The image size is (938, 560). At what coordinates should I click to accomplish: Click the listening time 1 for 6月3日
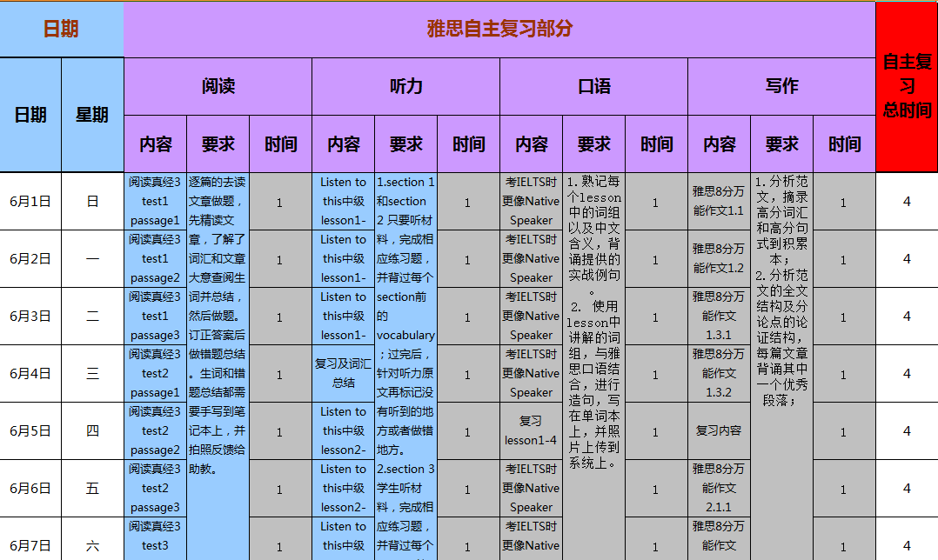[x=468, y=317]
